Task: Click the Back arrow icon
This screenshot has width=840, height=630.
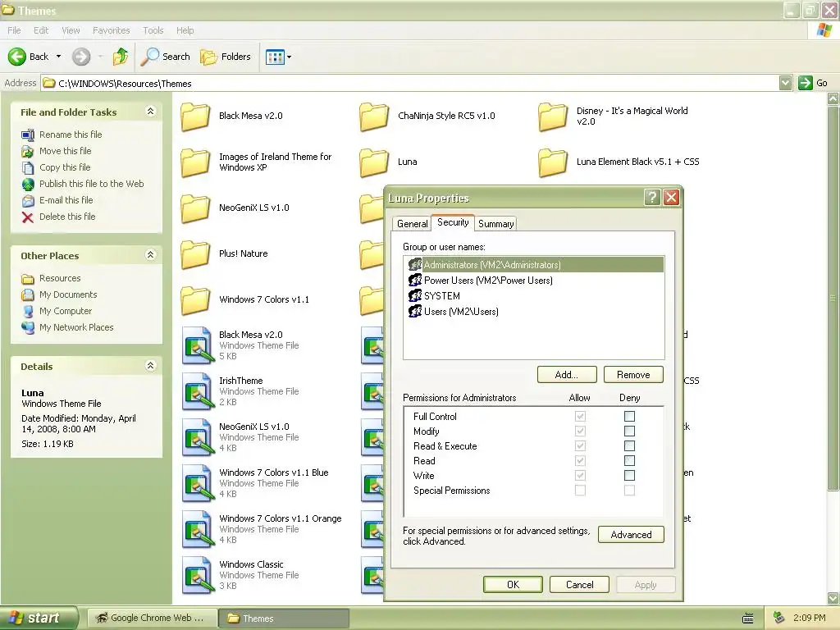Action: [16, 57]
